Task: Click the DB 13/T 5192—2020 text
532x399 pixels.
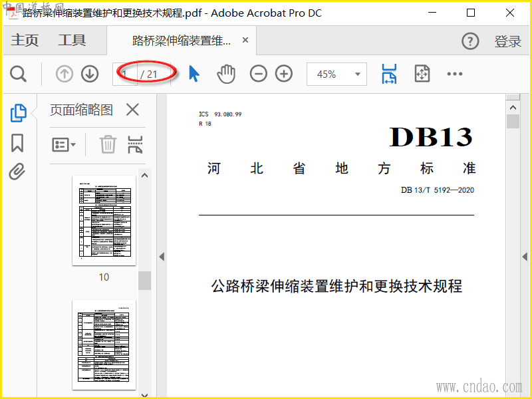Action: [438, 190]
